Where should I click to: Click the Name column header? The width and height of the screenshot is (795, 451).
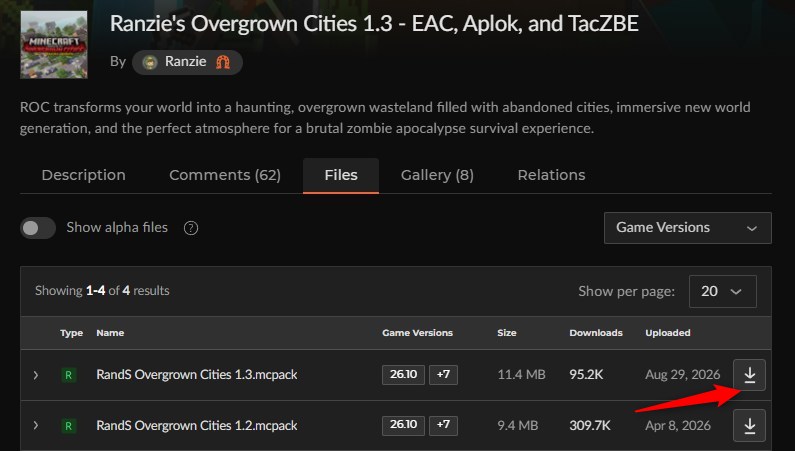pyautogui.click(x=110, y=333)
